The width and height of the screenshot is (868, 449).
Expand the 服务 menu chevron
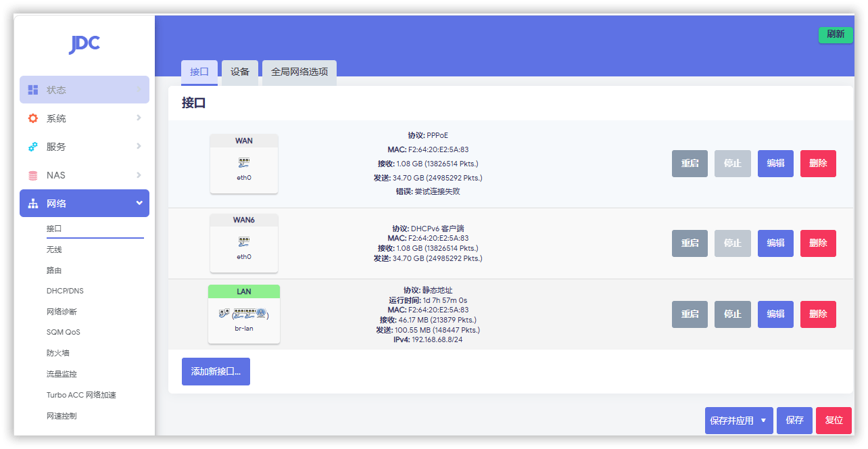tap(139, 146)
